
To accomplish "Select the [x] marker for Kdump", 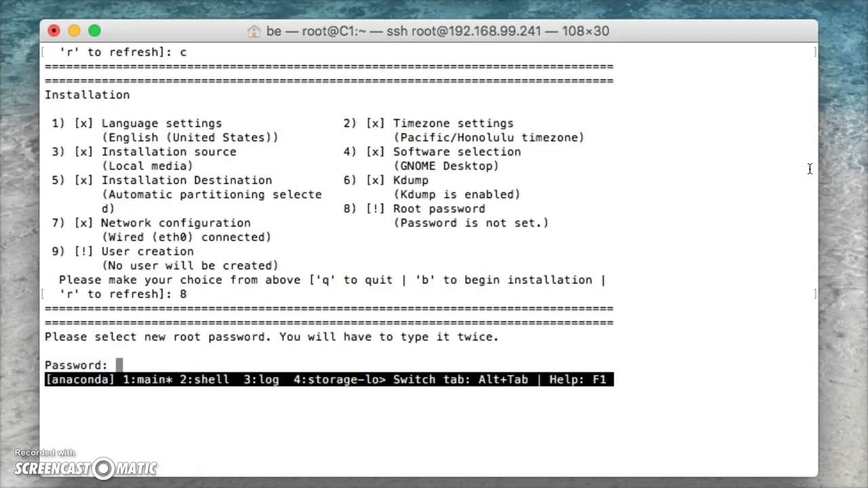I will point(375,180).
